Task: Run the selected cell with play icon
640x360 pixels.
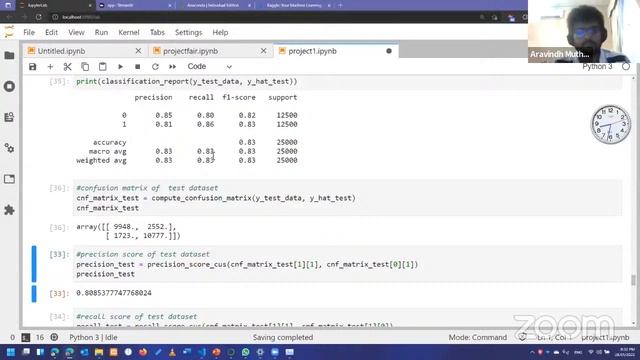Action: click(x=120, y=67)
